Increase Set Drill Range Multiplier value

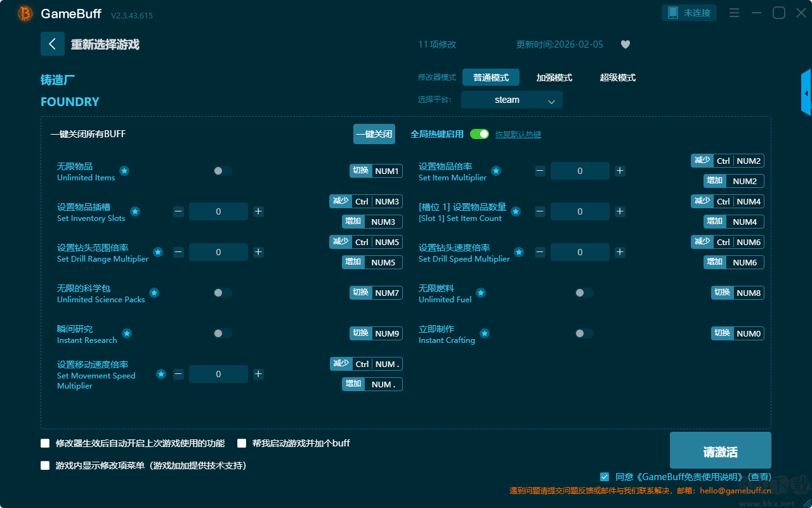point(258,252)
